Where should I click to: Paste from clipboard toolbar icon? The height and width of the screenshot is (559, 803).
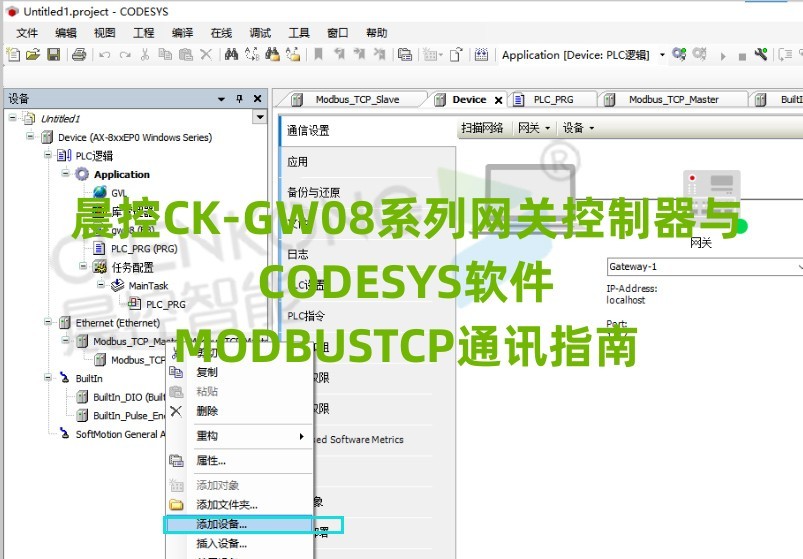click(186, 54)
